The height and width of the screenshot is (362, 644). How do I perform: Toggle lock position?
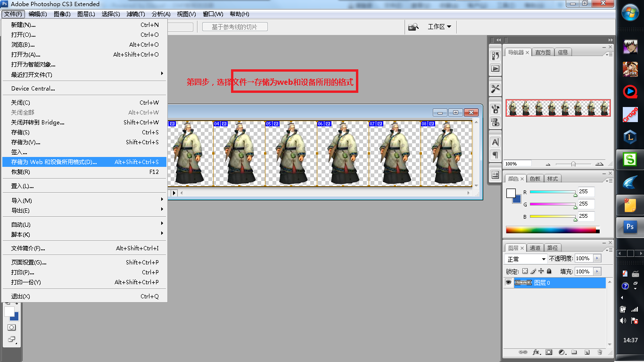[541, 271]
